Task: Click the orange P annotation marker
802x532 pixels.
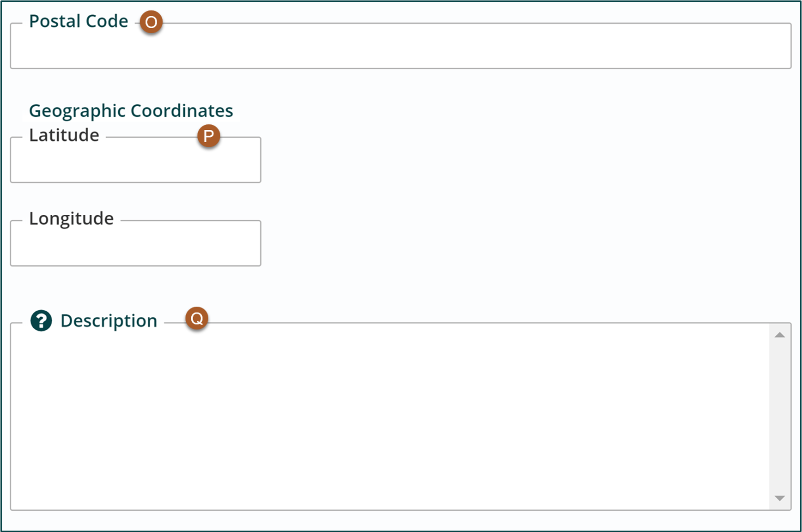Action: (209, 136)
